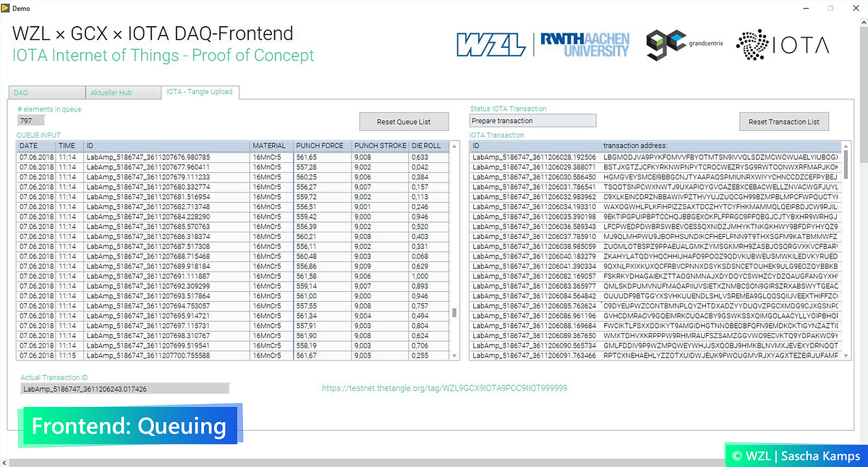This screenshot has width=868, height=467.
Task: Click transaction address starting LBGMODJVA9PYKF
Action: 720,156
